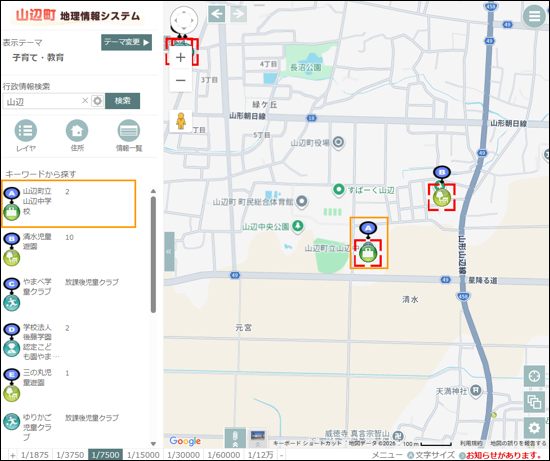550x461 pixels.
Task: Click the 検索 search button
Action: [122, 101]
